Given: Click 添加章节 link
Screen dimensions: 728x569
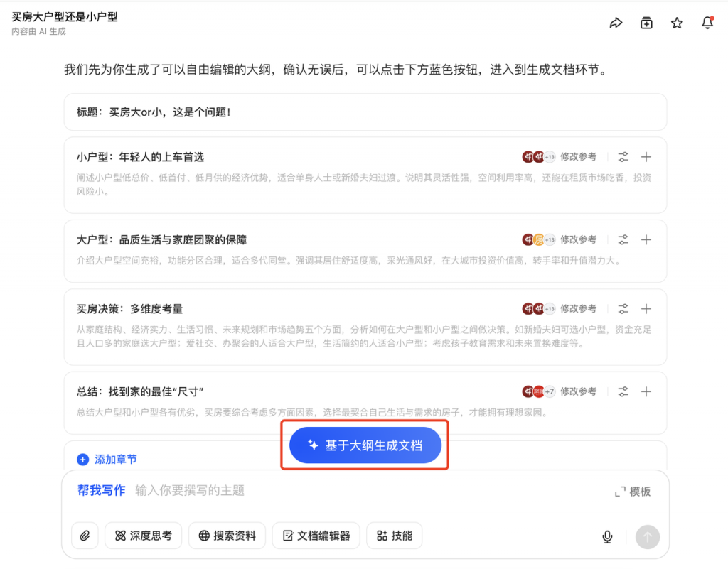Looking at the screenshot, I should tap(116, 460).
